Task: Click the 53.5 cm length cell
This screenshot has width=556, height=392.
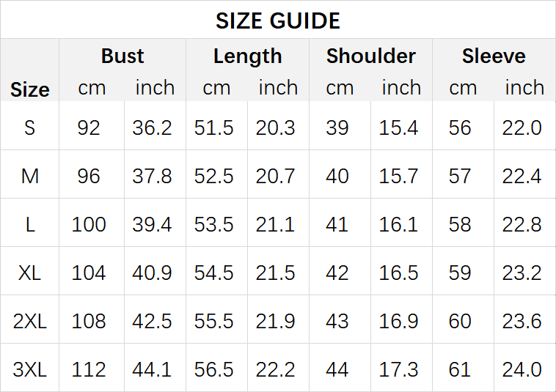Action: tap(213, 224)
